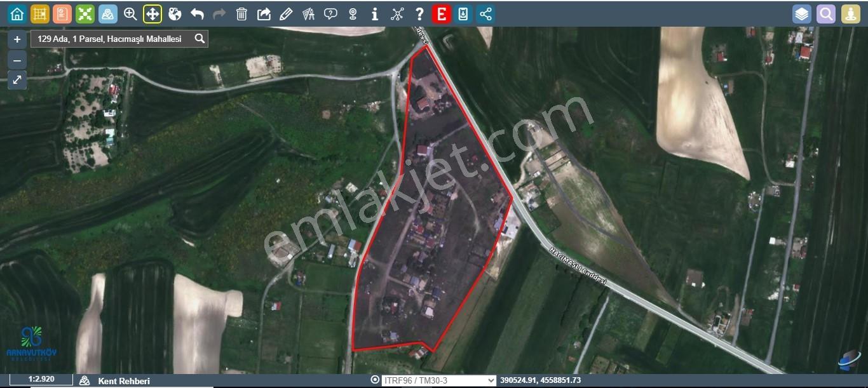Click the search magnifier in the address box
868x388 pixels.
200,39
